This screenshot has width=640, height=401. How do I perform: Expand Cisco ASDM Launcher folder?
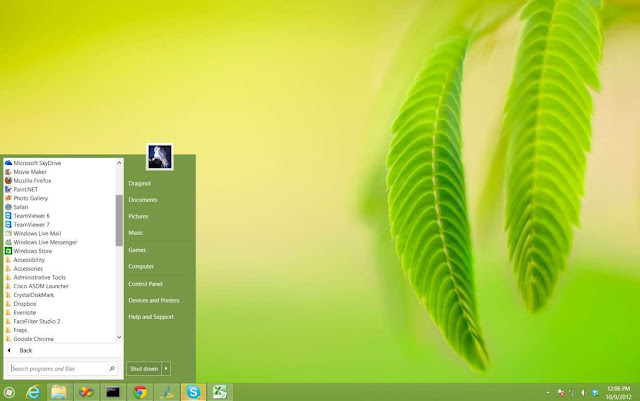[x=37, y=286]
